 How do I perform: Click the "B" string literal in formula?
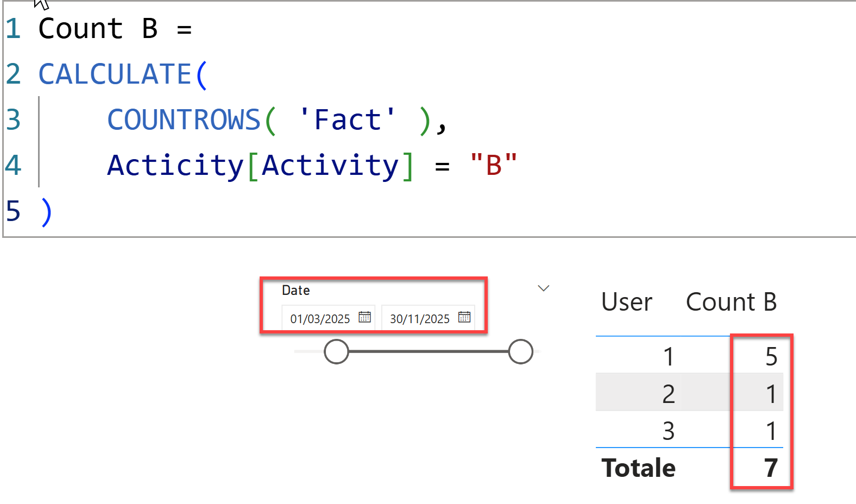pos(494,165)
